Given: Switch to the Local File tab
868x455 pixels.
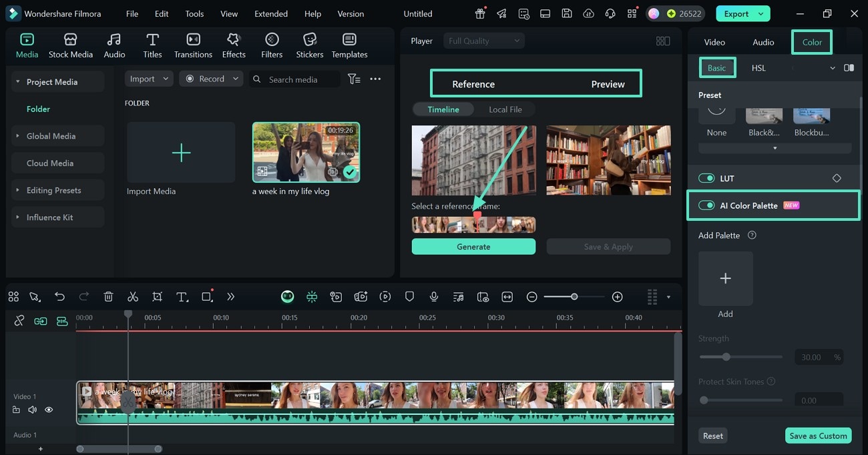Looking at the screenshot, I should pyautogui.click(x=505, y=109).
